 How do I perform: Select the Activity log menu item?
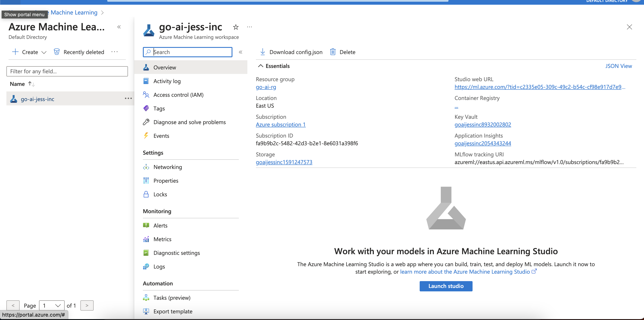[x=167, y=81]
